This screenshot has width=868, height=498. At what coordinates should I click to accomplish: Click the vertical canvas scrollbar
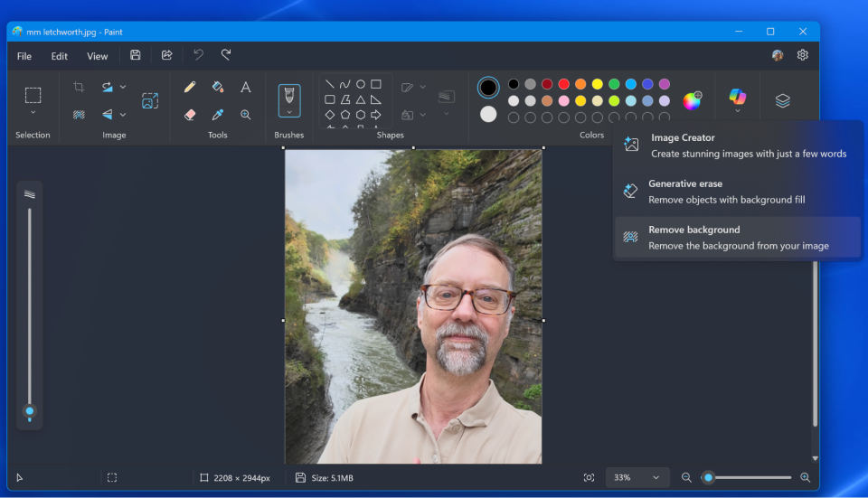[x=815, y=343]
